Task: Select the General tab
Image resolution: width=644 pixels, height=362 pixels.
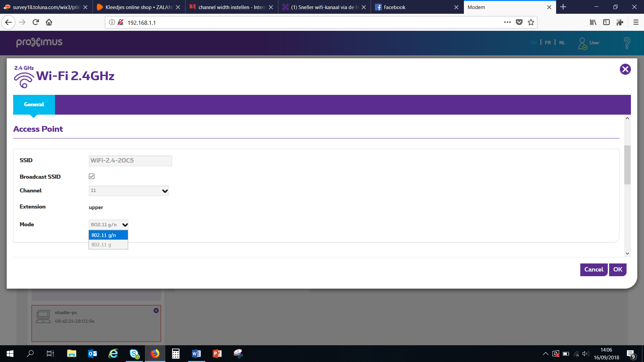Action: click(34, 105)
